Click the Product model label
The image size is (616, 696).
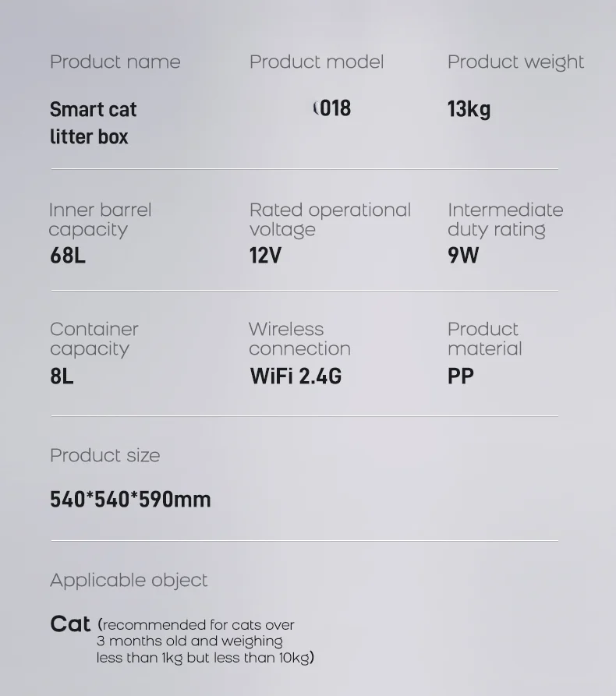[x=317, y=62]
